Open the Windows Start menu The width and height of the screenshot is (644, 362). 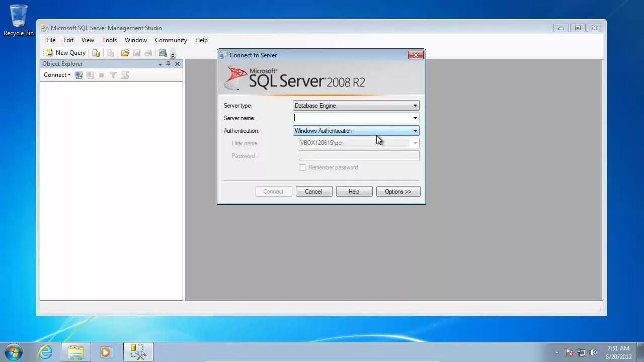coord(14,352)
